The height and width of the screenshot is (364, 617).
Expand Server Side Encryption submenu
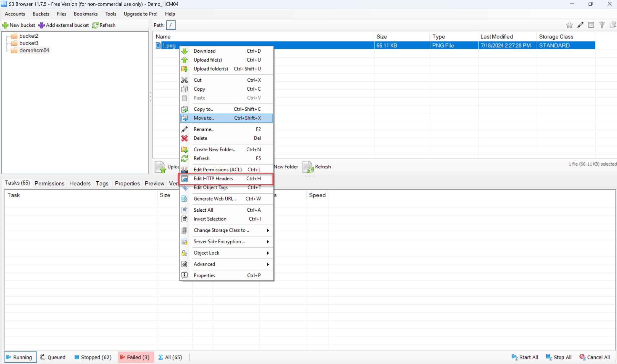point(268,242)
